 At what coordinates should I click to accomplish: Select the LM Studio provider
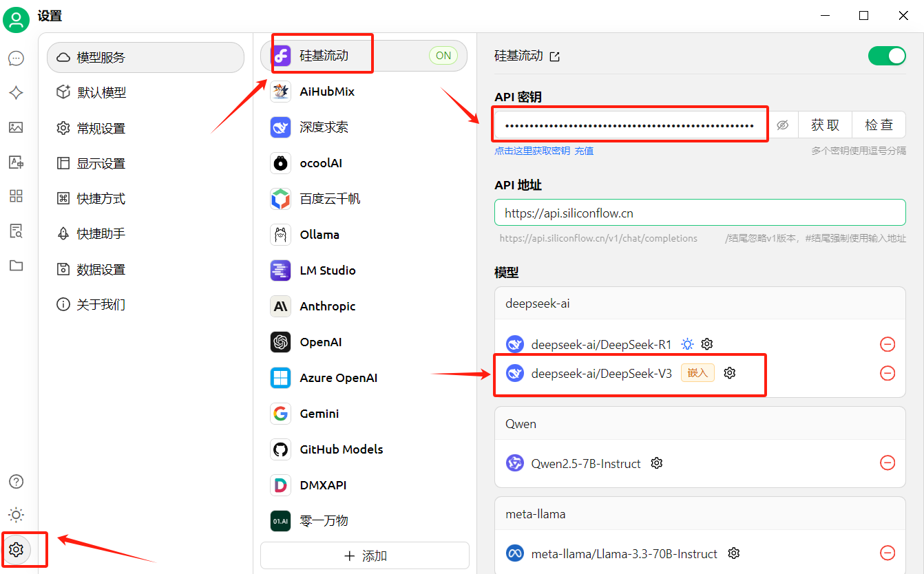pos(364,270)
